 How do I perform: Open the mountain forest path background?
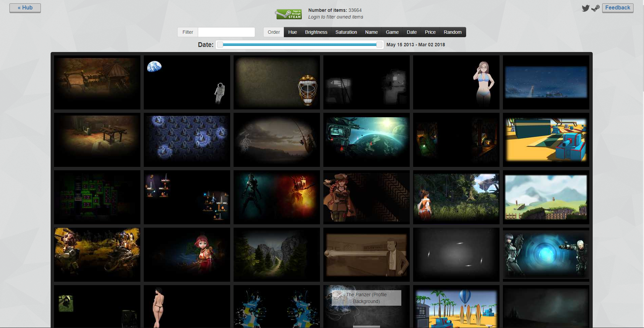[x=277, y=255]
